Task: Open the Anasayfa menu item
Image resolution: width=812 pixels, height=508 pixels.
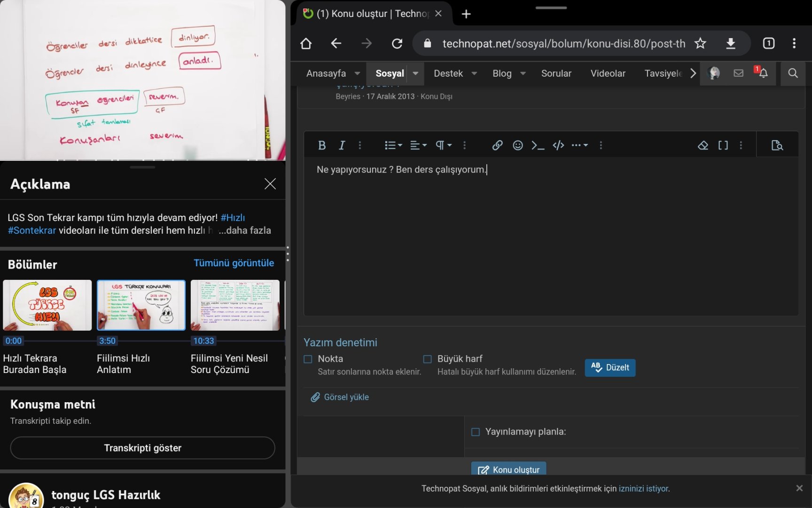Action: point(326,73)
